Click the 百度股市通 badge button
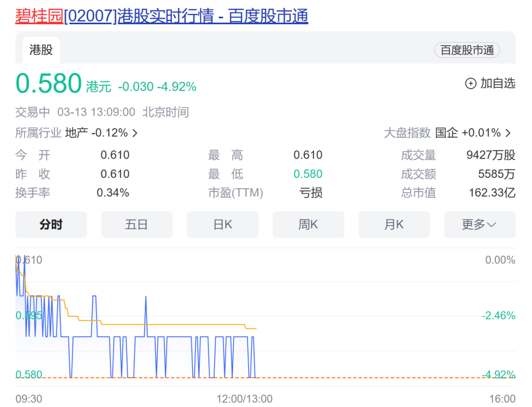Viewport: 532px width, 407px height. coord(467,50)
